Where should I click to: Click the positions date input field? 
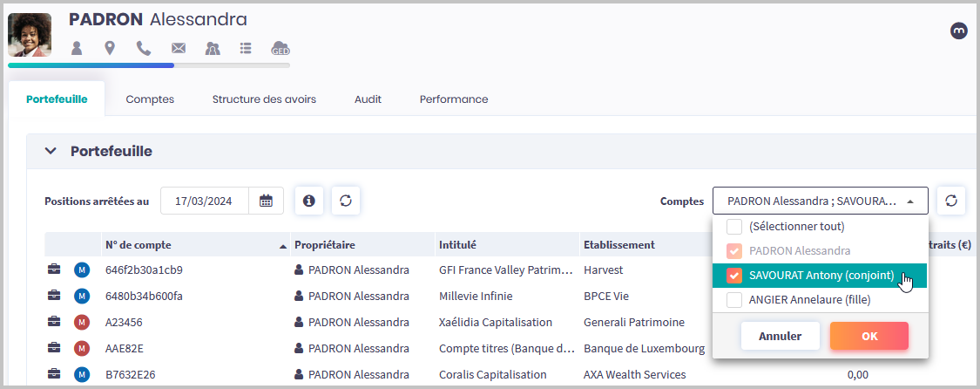(204, 201)
